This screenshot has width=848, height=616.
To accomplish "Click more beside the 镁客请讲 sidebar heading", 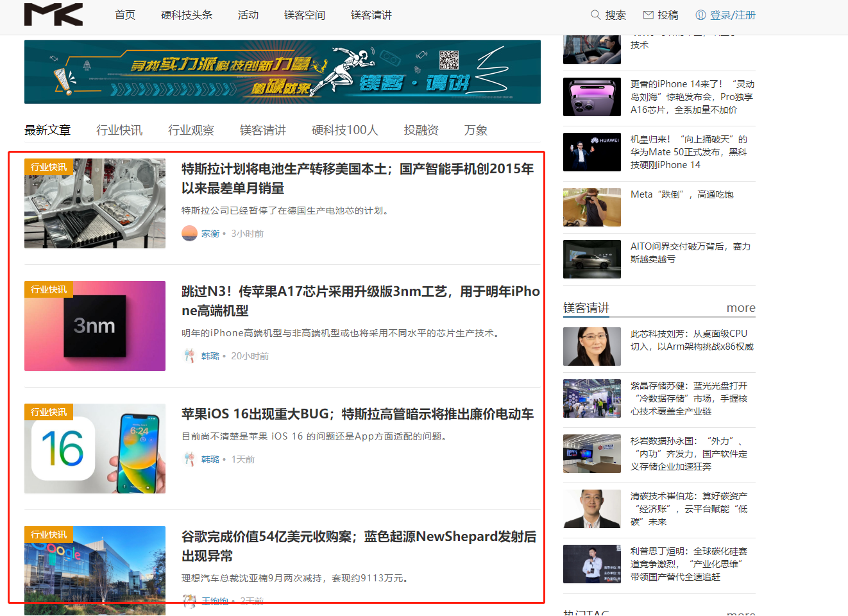I will point(741,308).
